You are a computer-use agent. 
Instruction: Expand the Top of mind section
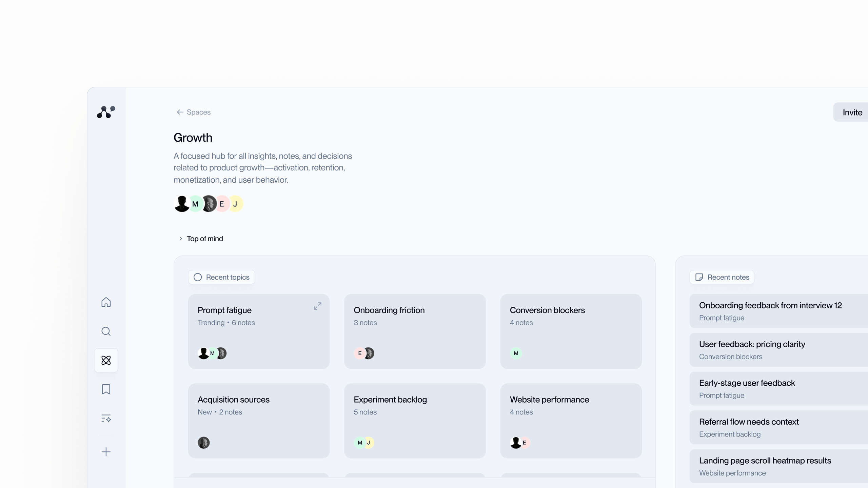click(x=180, y=239)
